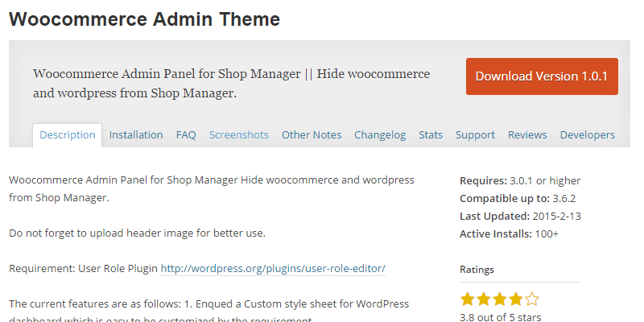Click the Woocommerce Admin Theme page title
644x322 pixels.
coord(145,19)
